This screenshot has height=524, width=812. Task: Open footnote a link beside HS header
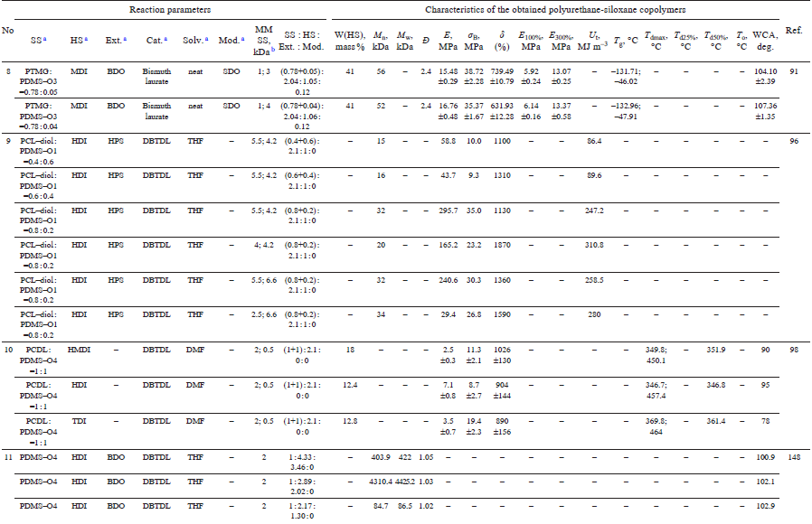click(x=86, y=39)
